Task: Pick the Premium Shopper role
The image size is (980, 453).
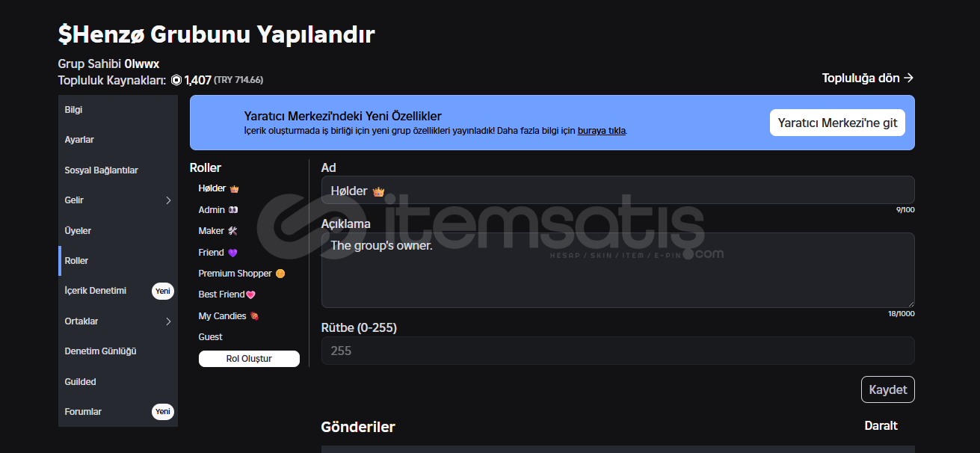Action: tap(241, 274)
